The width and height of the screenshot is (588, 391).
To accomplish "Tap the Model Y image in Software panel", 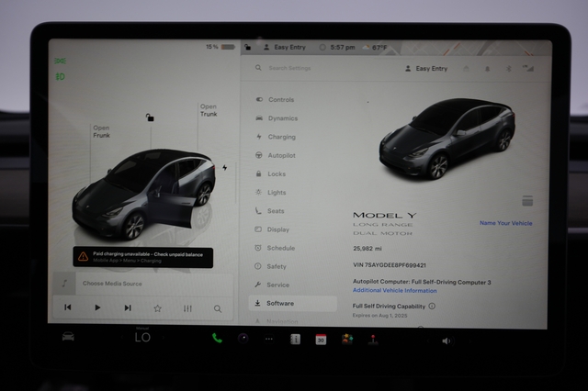I will point(447,139).
